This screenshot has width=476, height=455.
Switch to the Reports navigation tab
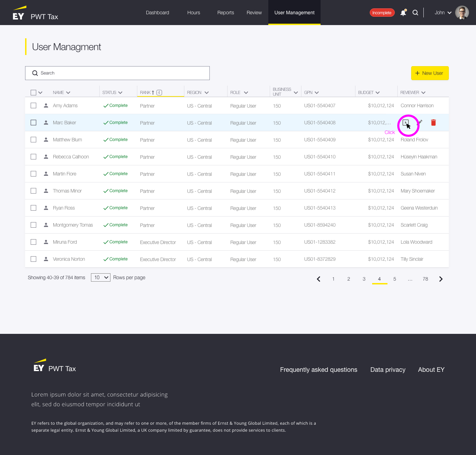click(225, 13)
